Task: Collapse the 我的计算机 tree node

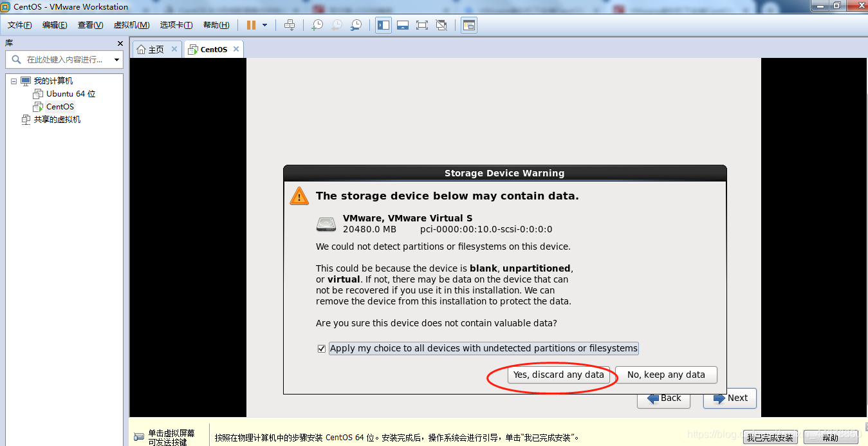Action: point(14,81)
